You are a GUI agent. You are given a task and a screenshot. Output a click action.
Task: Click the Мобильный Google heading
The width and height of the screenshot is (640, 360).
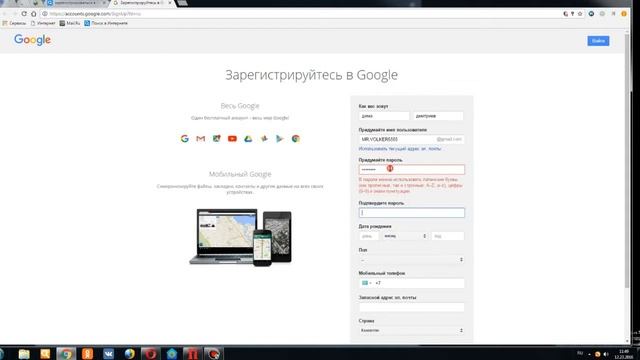point(240,174)
